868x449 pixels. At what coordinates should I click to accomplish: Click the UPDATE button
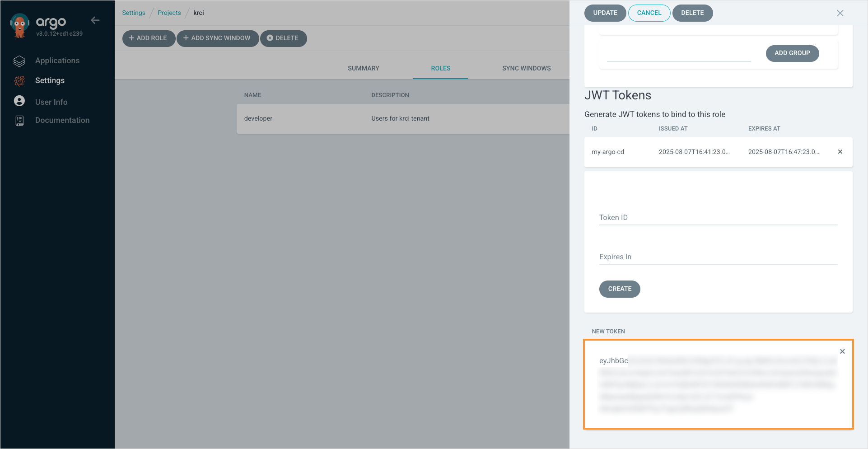605,13
